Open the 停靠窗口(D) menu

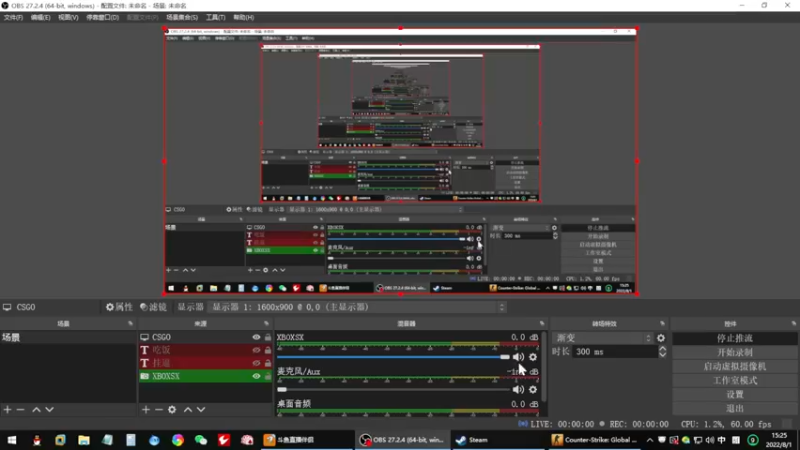point(102,17)
